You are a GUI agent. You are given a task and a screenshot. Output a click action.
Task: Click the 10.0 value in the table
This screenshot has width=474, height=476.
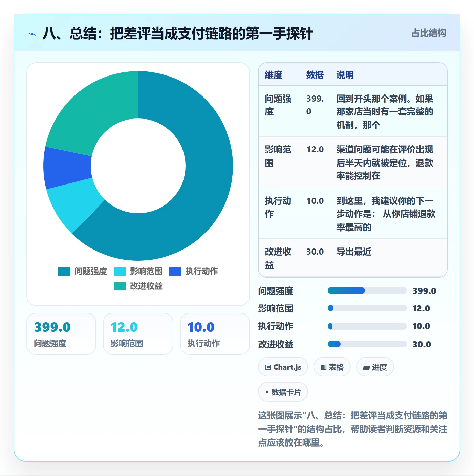(x=315, y=201)
